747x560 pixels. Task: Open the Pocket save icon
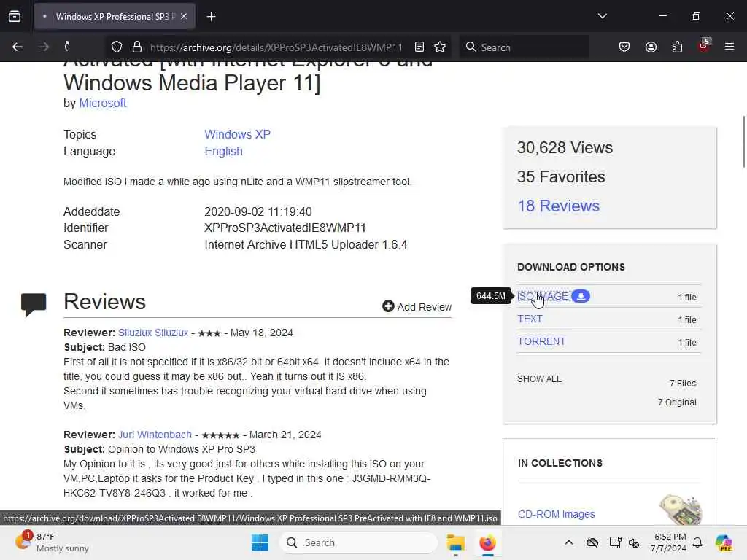624,47
